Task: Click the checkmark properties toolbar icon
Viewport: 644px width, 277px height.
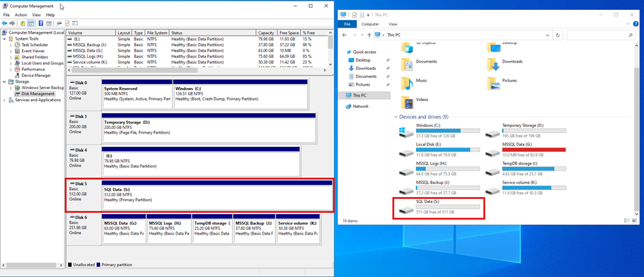Action: click(67, 23)
